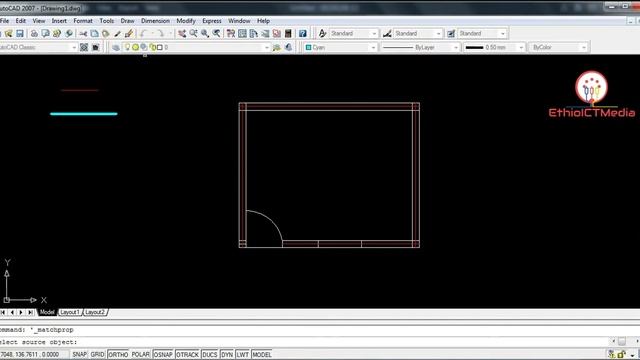Open the Dimension menu
The image size is (640, 360).
click(x=155, y=20)
